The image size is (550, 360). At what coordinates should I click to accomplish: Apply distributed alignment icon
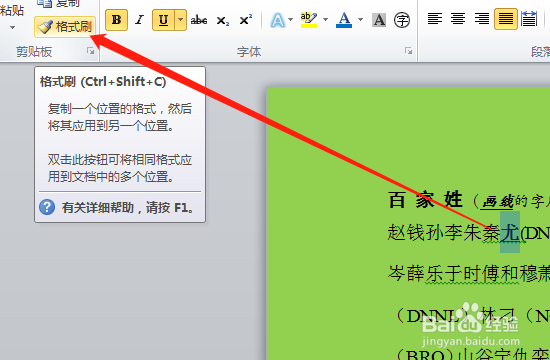[529, 19]
